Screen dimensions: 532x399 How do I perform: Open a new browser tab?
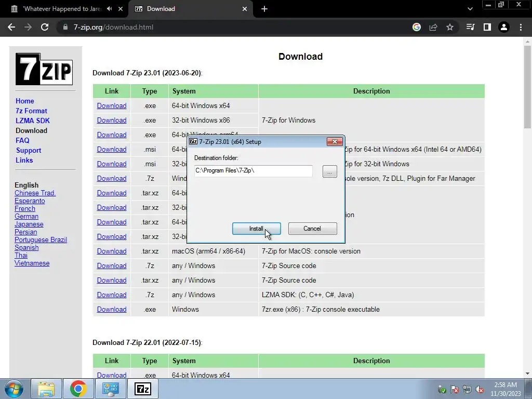264,9
